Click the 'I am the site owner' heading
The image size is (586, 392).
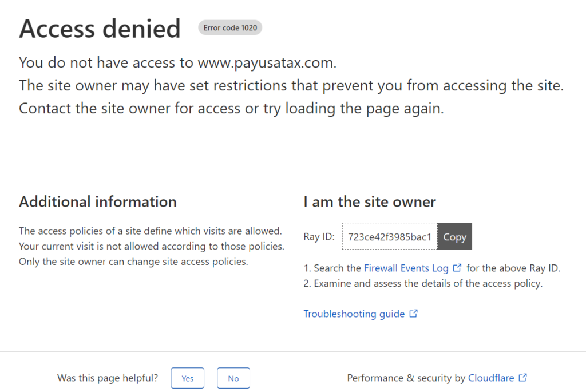pyautogui.click(x=370, y=202)
